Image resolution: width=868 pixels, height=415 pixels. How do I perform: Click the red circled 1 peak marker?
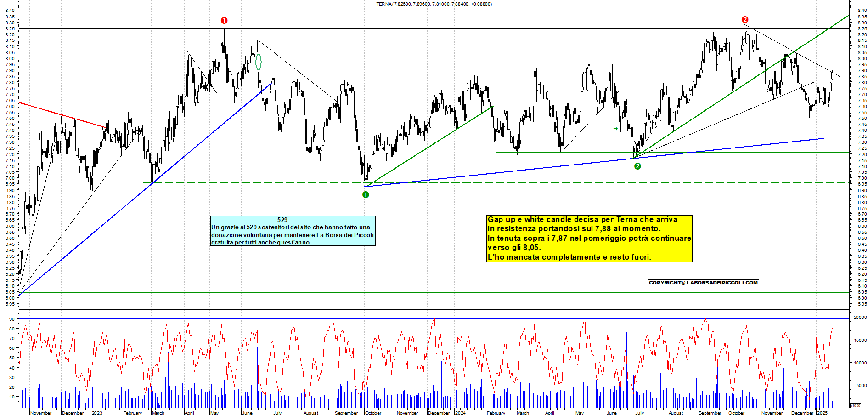point(224,20)
